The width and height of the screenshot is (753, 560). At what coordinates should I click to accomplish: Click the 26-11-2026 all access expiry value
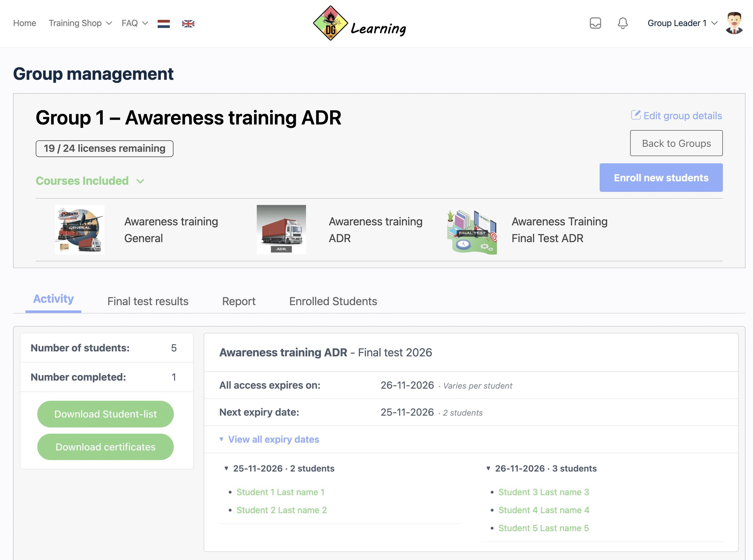[407, 385]
